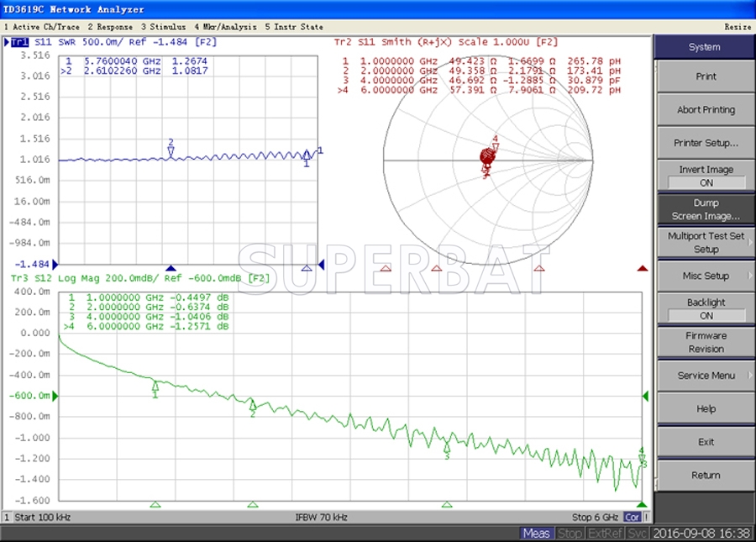
Task: Click filled blue marker triangle below SWR plot
Action: (171, 267)
